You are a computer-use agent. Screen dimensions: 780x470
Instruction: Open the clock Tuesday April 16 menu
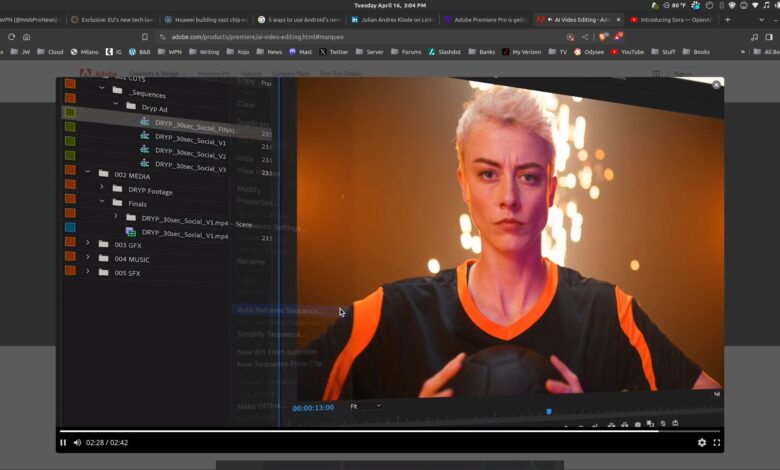tap(390, 5)
